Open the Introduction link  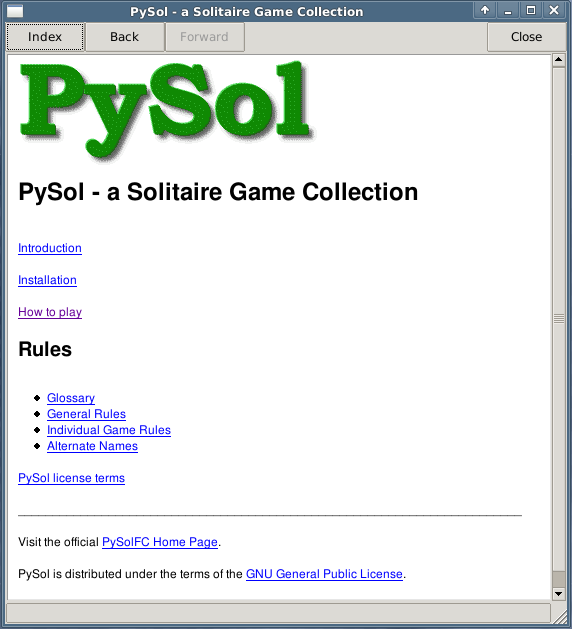[x=50, y=248]
